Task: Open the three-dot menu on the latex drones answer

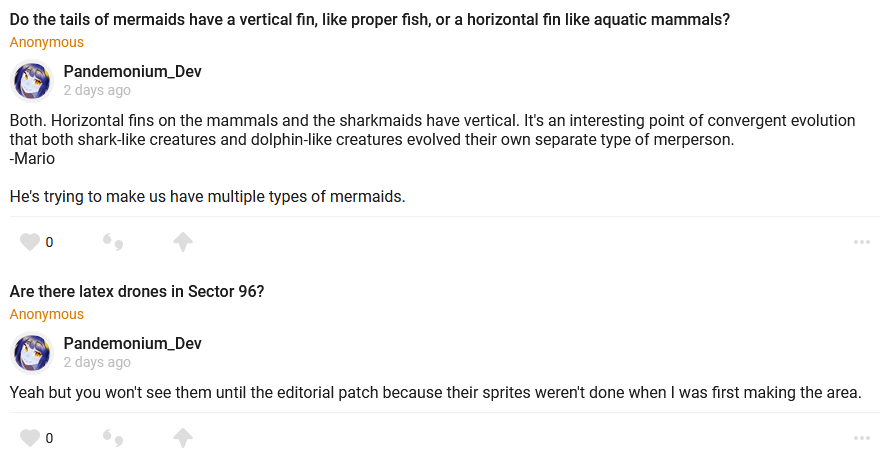Action: click(x=862, y=438)
